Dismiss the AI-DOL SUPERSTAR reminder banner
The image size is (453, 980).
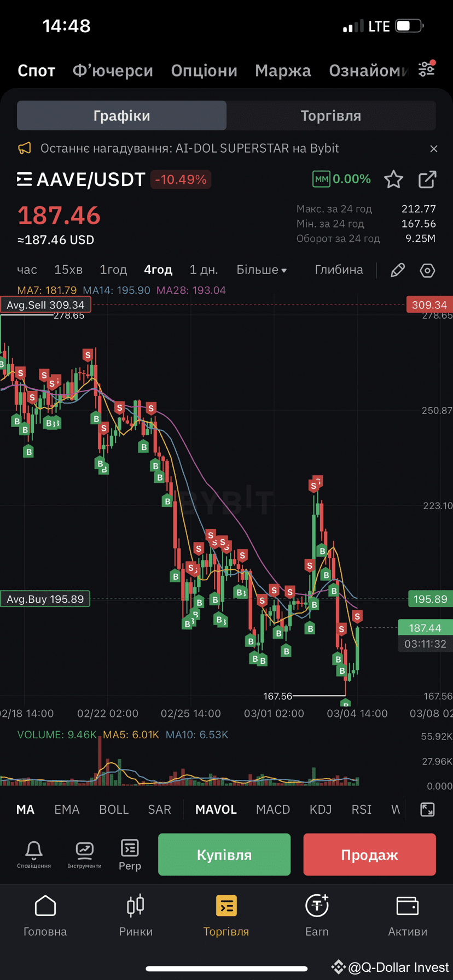coord(434,149)
